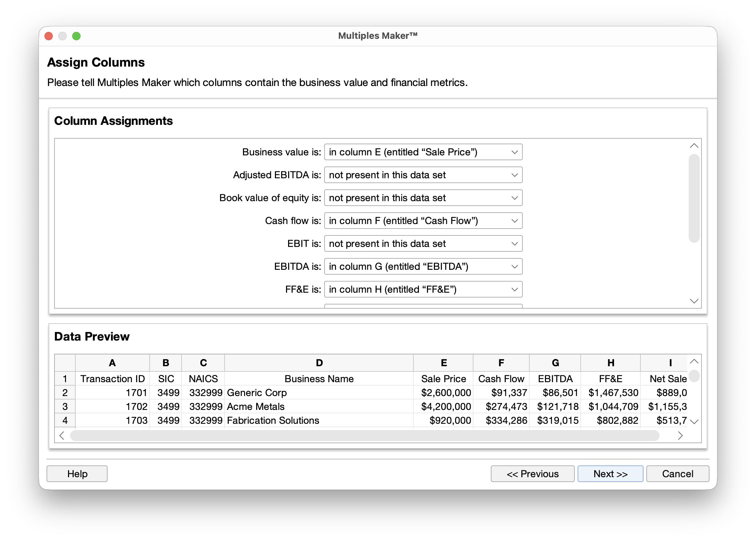Open Help for Assign Columns
Image resolution: width=756 pixels, height=541 pixels.
pos(77,474)
